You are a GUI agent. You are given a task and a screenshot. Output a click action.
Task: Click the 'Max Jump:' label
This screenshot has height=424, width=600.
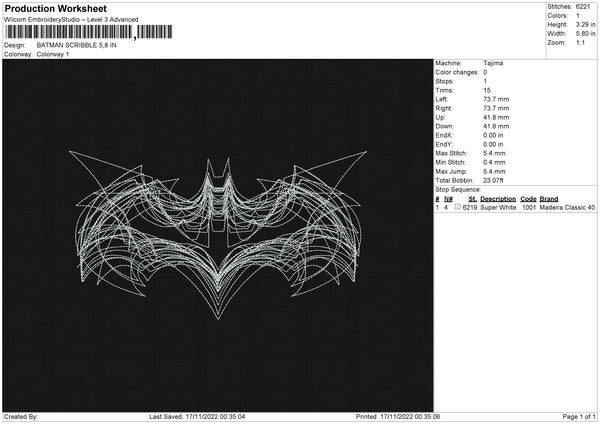[x=451, y=171]
